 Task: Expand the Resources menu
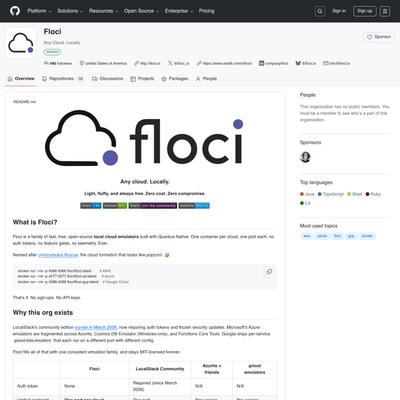coord(104,11)
